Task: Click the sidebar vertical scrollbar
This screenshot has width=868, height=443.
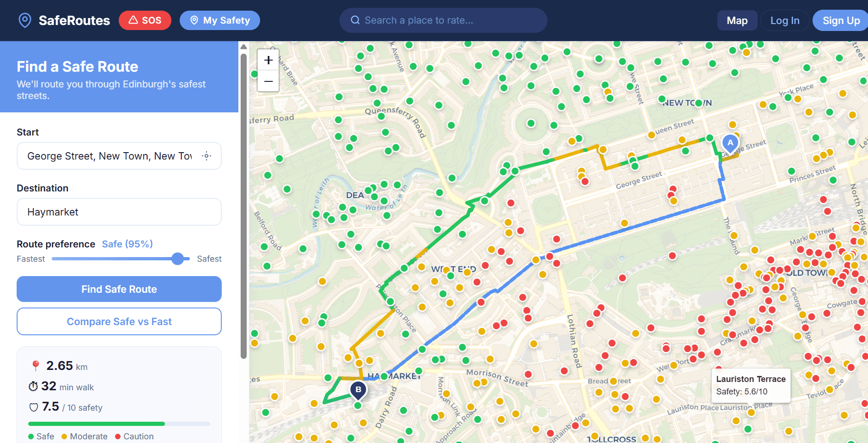Action: [x=244, y=206]
